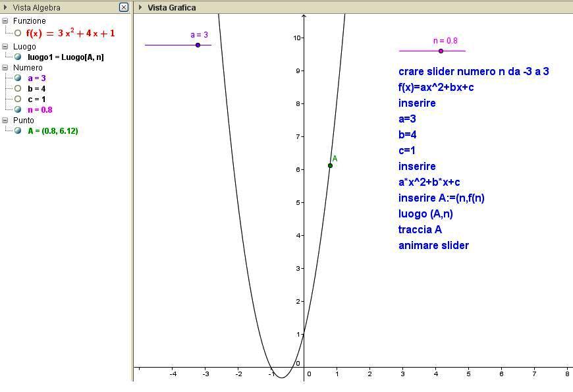Viewport: 573px width, 392px height.
Task: Click the 'inserire A:=(n,f(n)' text
Action: [x=441, y=198]
